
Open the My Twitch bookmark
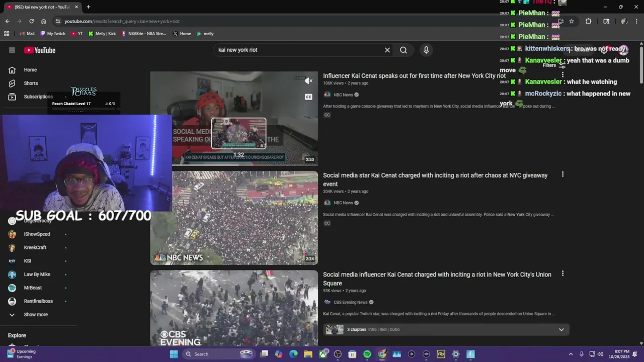[x=53, y=34]
